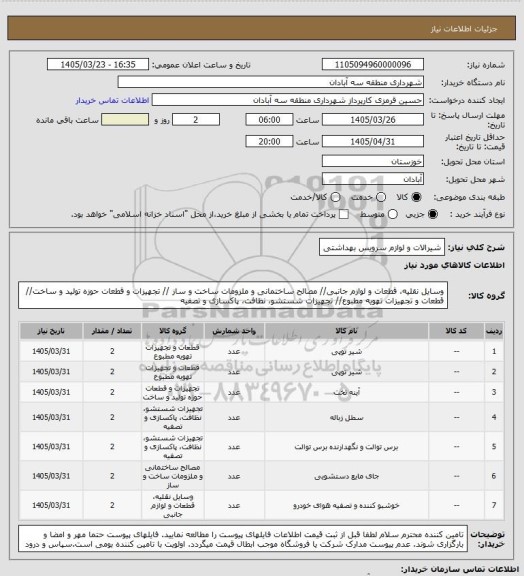Click the جای مایع دستشویی item name
Image resolution: width=524 pixels, height=576 pixels.
[x=346, y=476]
